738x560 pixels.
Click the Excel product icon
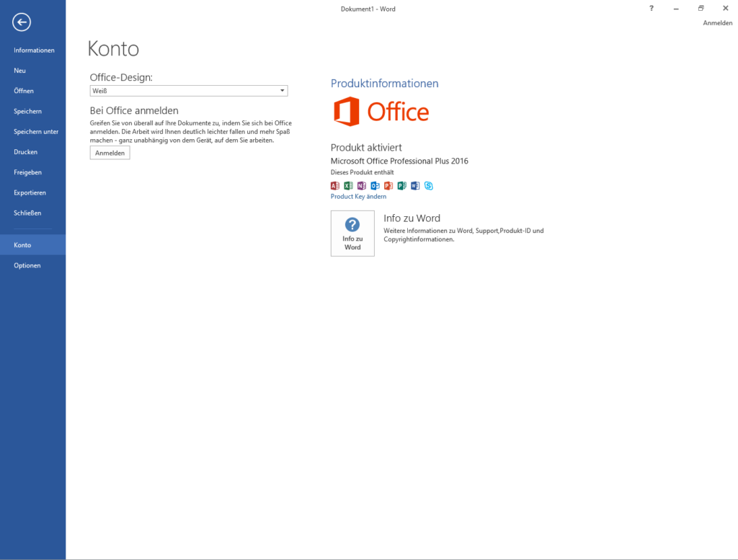[348, 186]
